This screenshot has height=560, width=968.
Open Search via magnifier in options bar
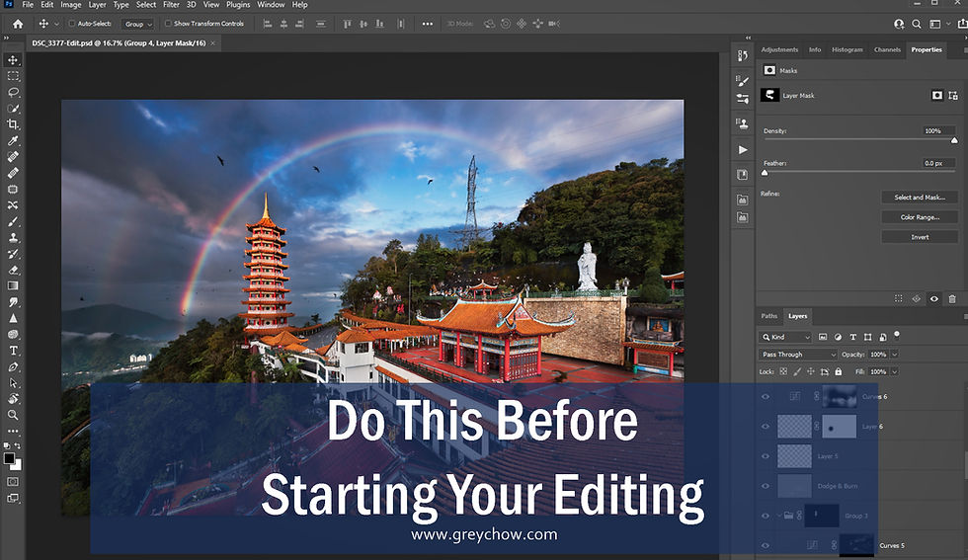[917, 24]
